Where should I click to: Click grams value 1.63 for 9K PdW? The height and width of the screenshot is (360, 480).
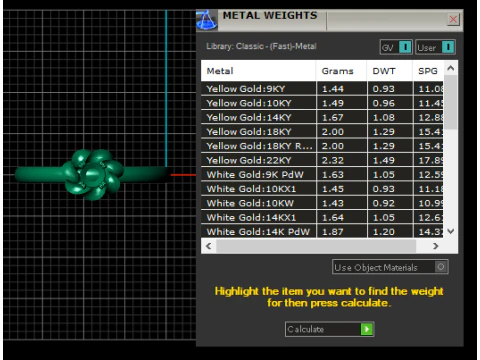click(333, 175)
